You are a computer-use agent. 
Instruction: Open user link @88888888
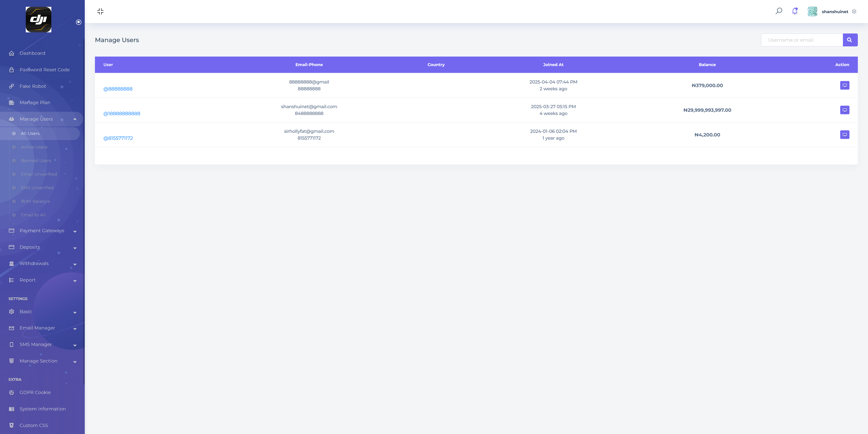[118, 89]
